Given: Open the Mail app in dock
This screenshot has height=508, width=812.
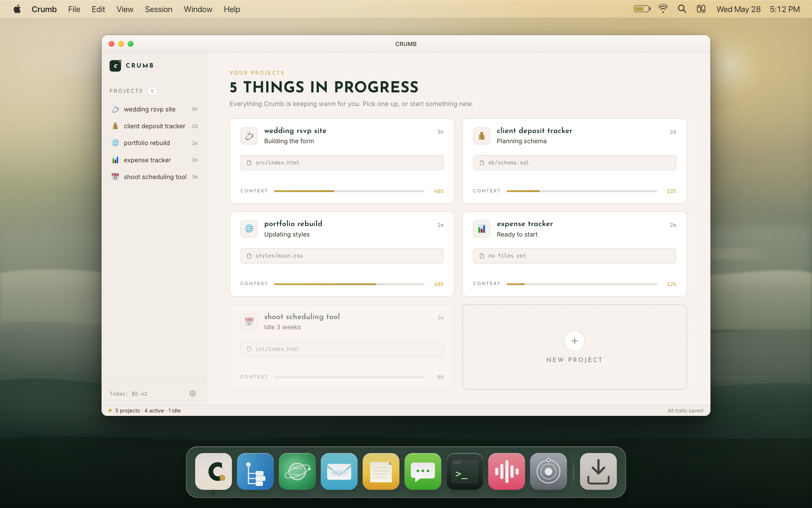Looking at the screenshot, I should [x=339, y=471].
